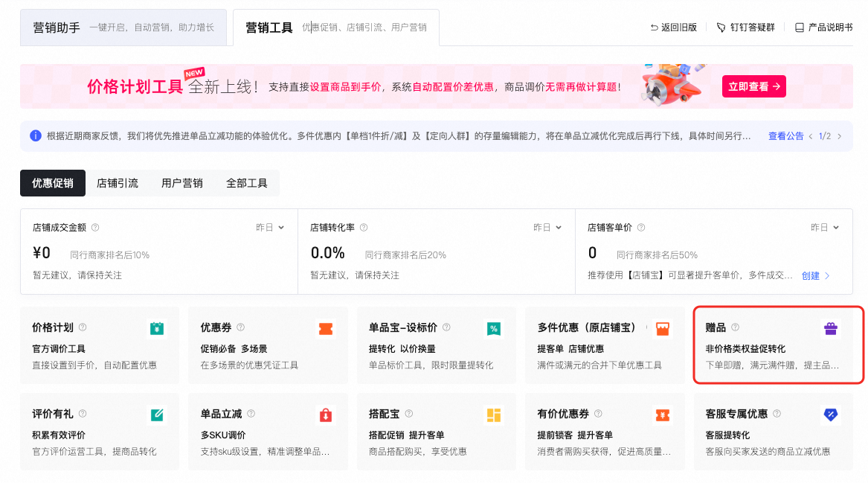Click the blue info icon in notice bar

point(36,135)
